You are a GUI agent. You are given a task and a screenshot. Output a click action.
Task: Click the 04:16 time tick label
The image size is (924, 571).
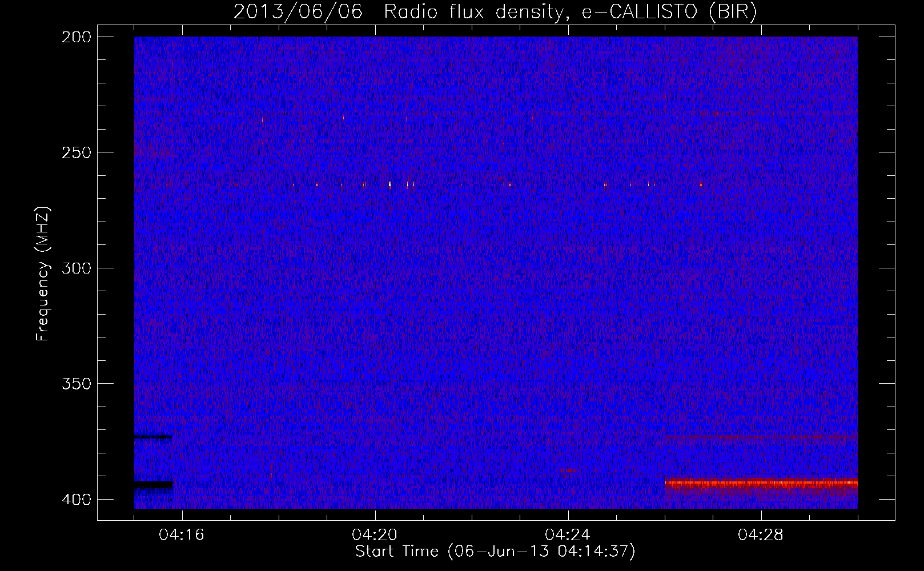[x=182, y=534]
